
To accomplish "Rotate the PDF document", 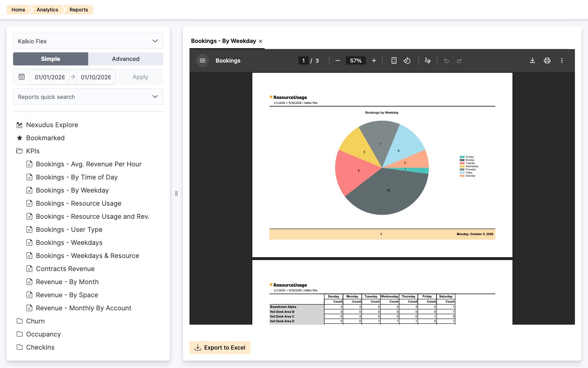I will 407,61.
